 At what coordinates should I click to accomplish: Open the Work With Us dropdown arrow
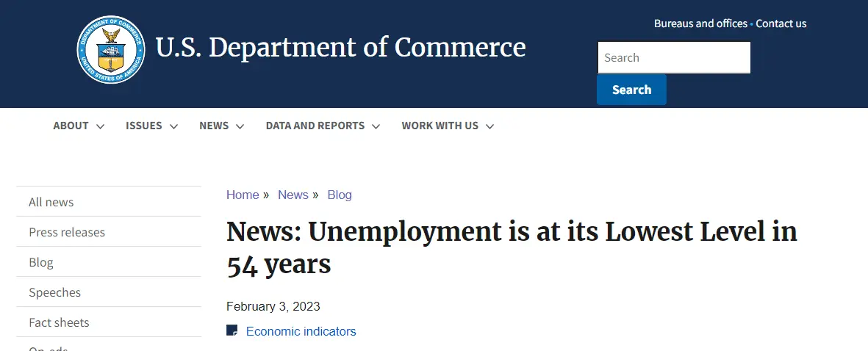pos(489,126)
